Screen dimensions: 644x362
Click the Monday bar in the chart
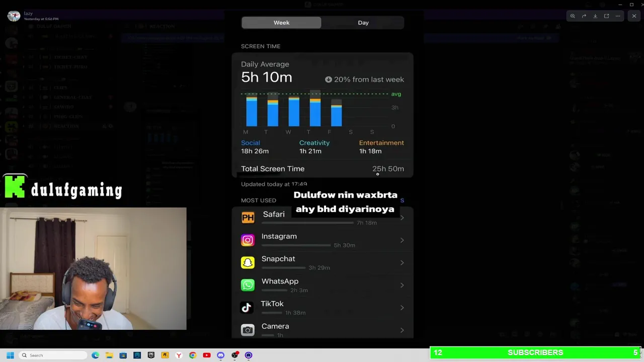[x=252, y=111]
